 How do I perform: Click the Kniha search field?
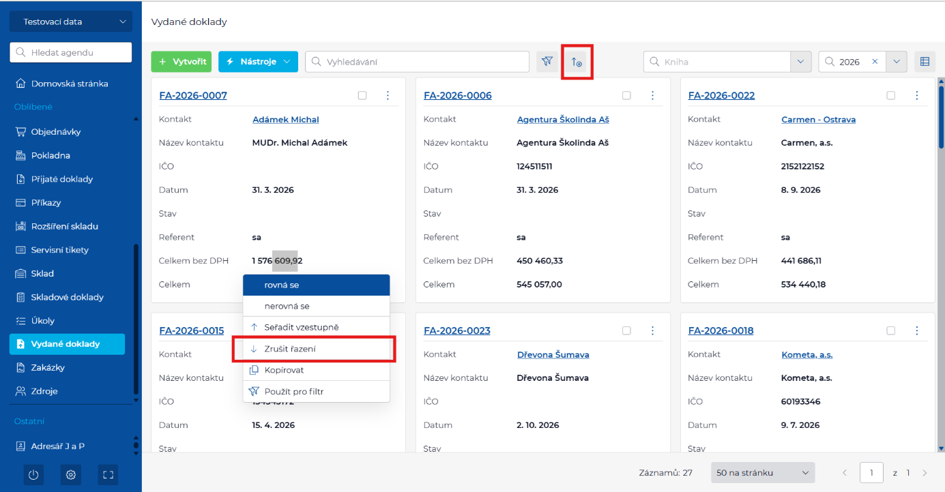tap(717, 62)
